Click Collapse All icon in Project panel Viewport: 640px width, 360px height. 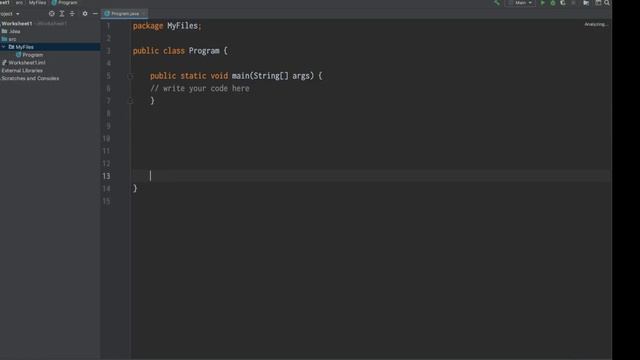72,13
